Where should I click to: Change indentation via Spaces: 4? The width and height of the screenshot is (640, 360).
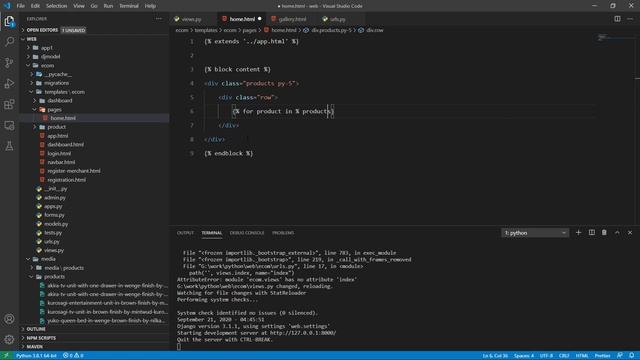pyautogui.click(x=524, y=356)
